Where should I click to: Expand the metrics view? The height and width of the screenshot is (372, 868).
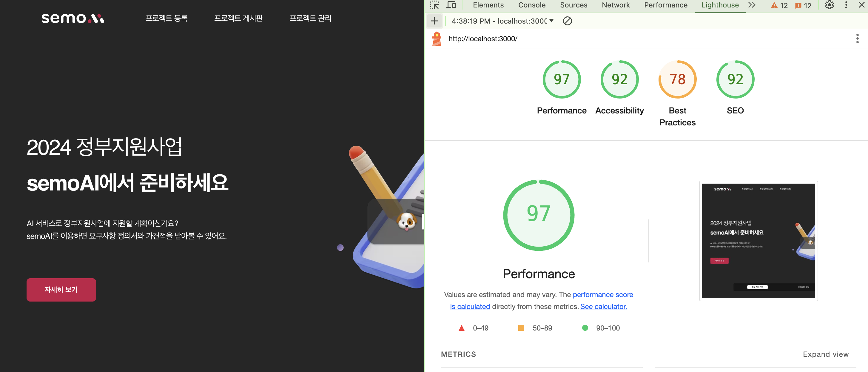click(826, 354)
